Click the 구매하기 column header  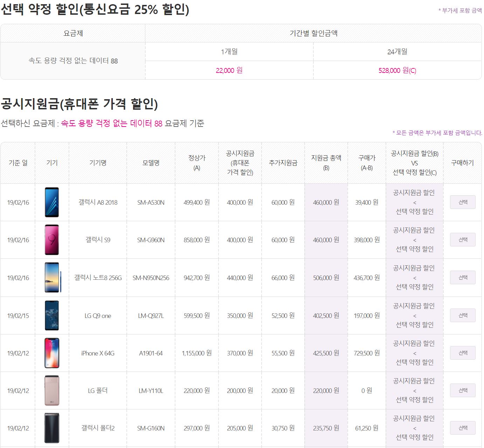click(x=462, y=163)
